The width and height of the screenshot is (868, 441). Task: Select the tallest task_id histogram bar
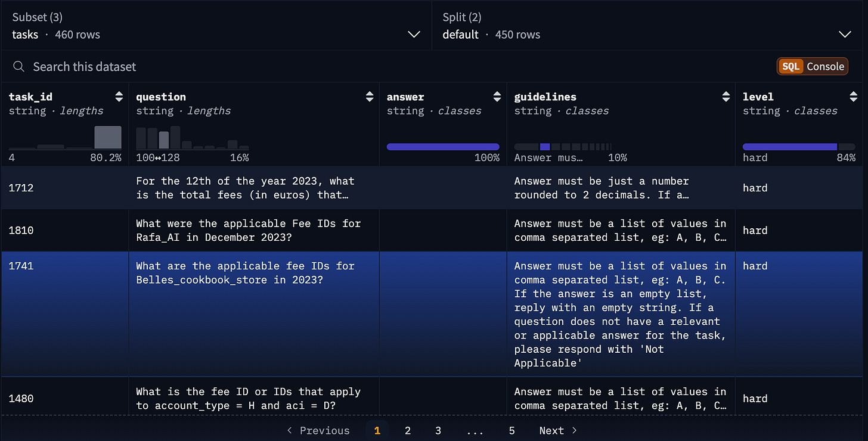click(x=108, y=137)
